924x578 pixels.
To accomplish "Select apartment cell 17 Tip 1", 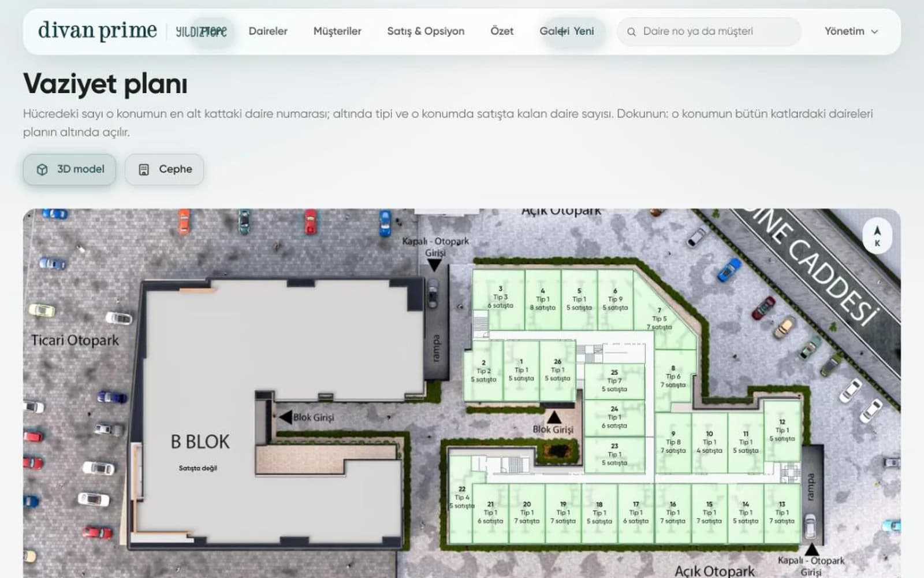I will 636,513.
